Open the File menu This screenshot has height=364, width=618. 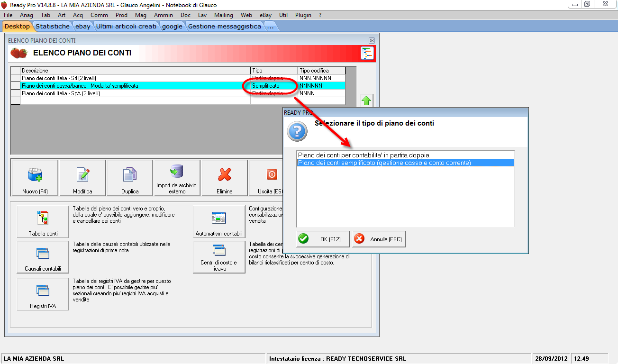8,15
